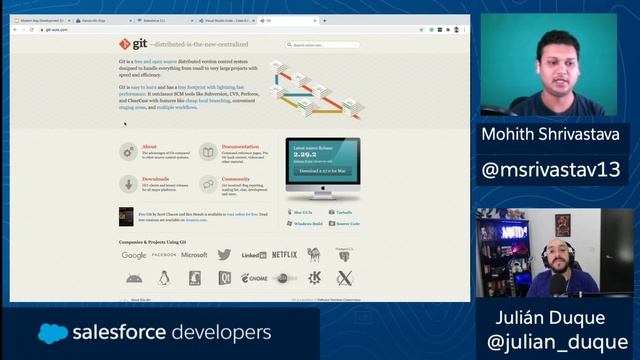Click the Amazon.com link

tap(196, 220)
